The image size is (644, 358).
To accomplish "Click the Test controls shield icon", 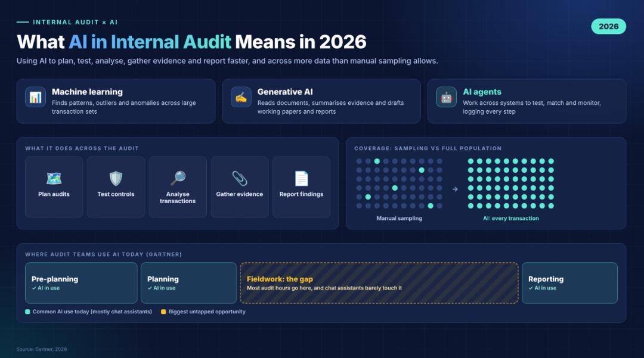I will [x=116, y=178].
